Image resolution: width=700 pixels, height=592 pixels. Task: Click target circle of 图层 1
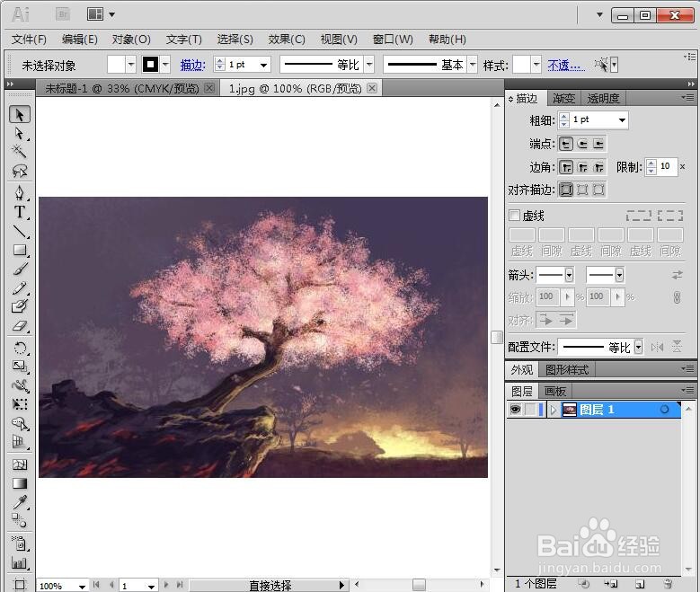tap(664, 409)
